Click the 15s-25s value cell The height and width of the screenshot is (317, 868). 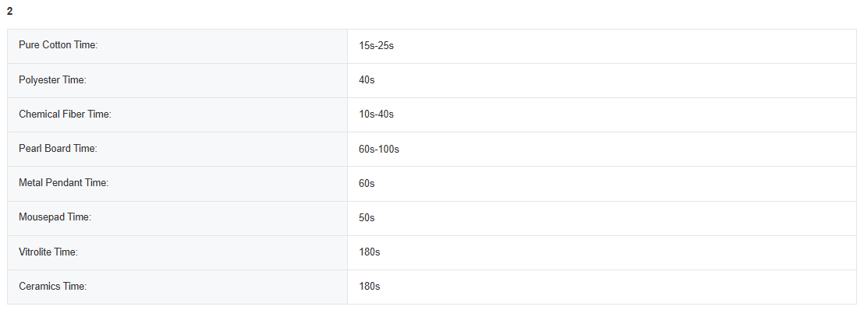(376, 46)
